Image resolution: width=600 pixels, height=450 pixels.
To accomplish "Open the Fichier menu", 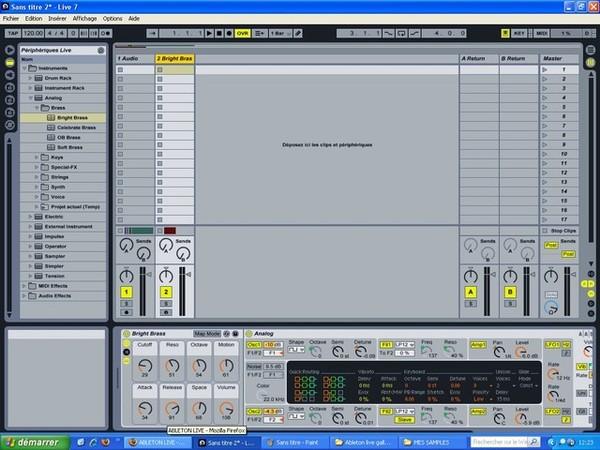I will coord(11,18).
